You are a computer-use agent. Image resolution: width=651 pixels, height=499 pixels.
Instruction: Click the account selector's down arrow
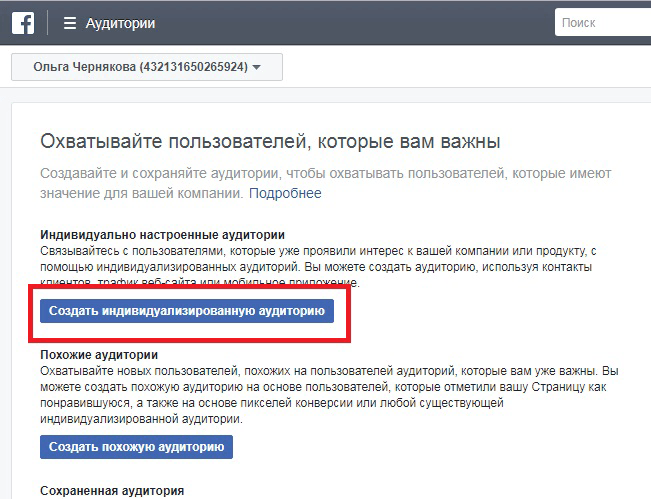click(x=257, y=68)
